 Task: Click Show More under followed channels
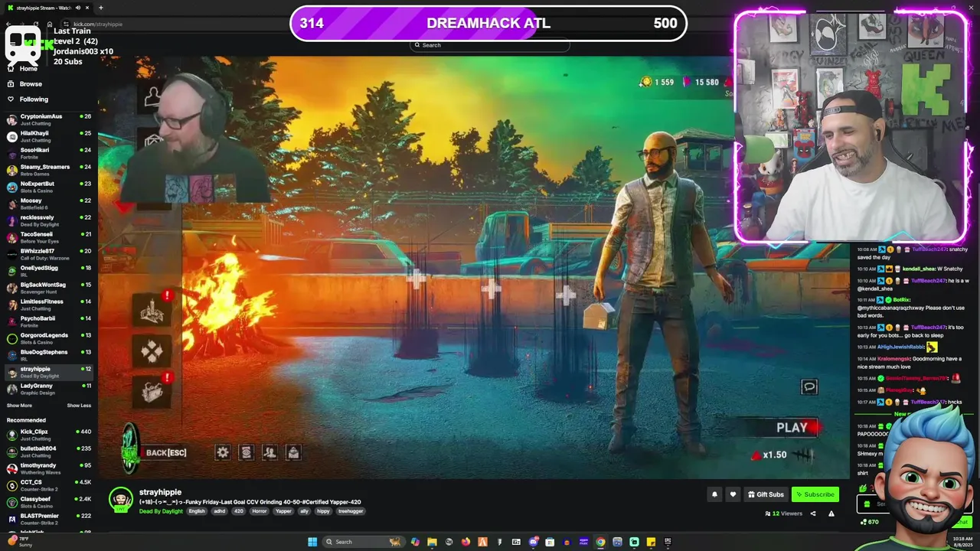(x=19, y=406)
